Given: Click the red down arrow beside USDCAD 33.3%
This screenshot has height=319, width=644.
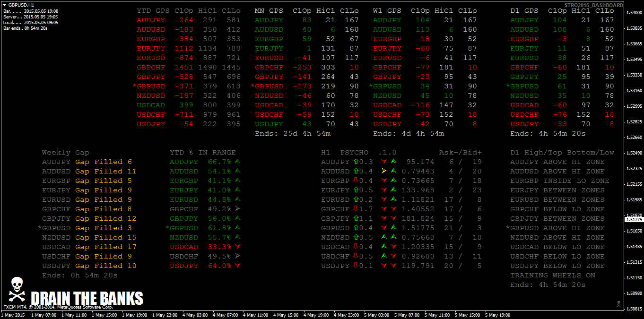Looking at the screenshot, I should (x=237, y=247).
